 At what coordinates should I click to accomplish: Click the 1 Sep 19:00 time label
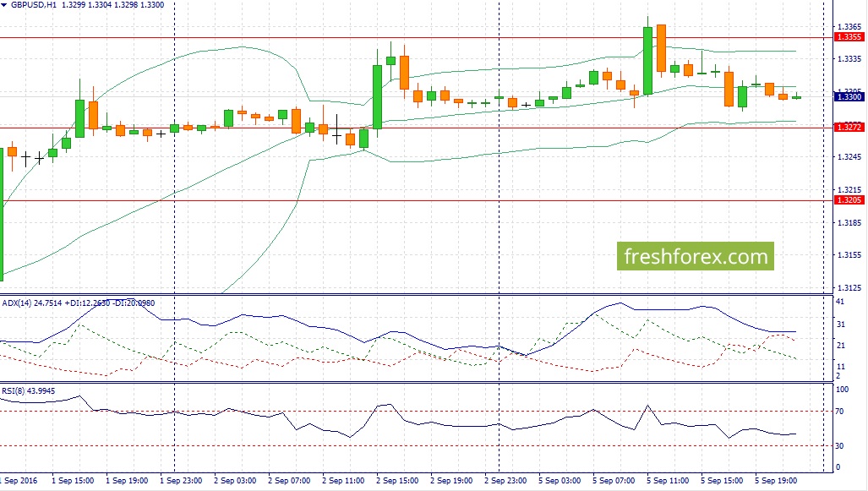click(x=127, y=481)
